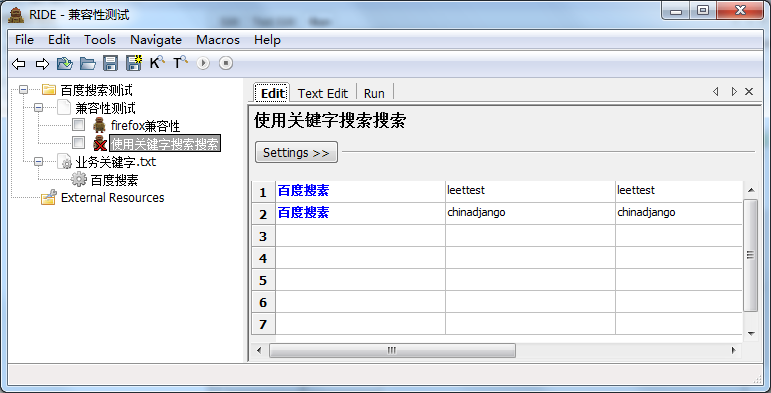Click resource file icon of 业务关键字.txt

pos(64,161)
